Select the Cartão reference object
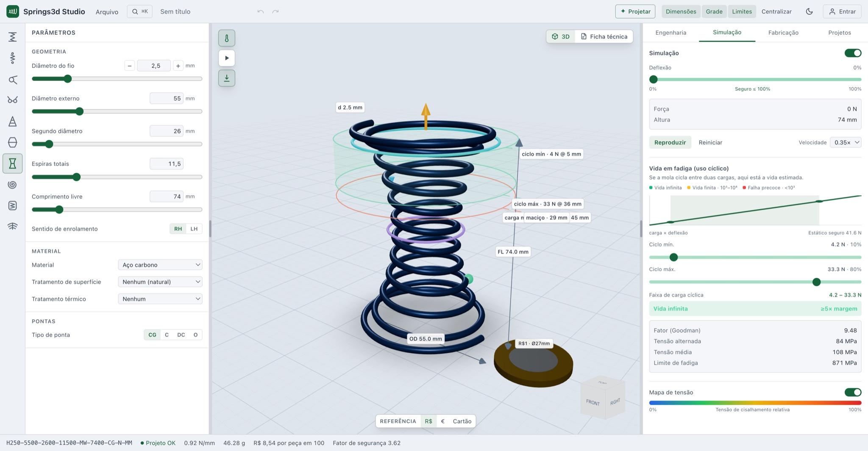 pyautogui.click(x=462, y=421)
